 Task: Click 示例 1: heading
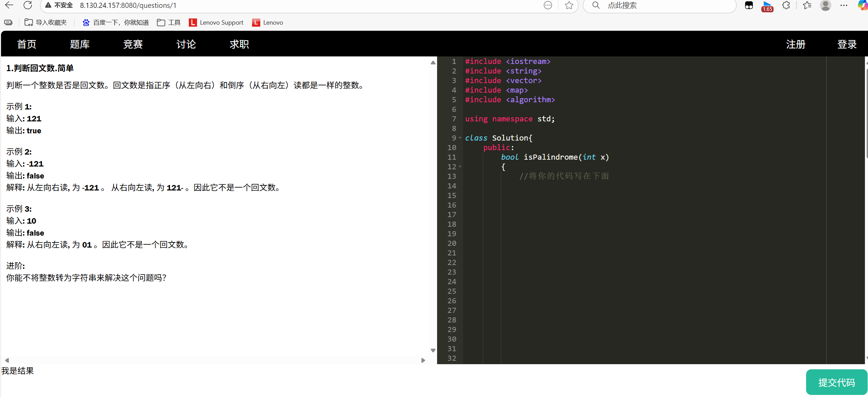point(19,106)
